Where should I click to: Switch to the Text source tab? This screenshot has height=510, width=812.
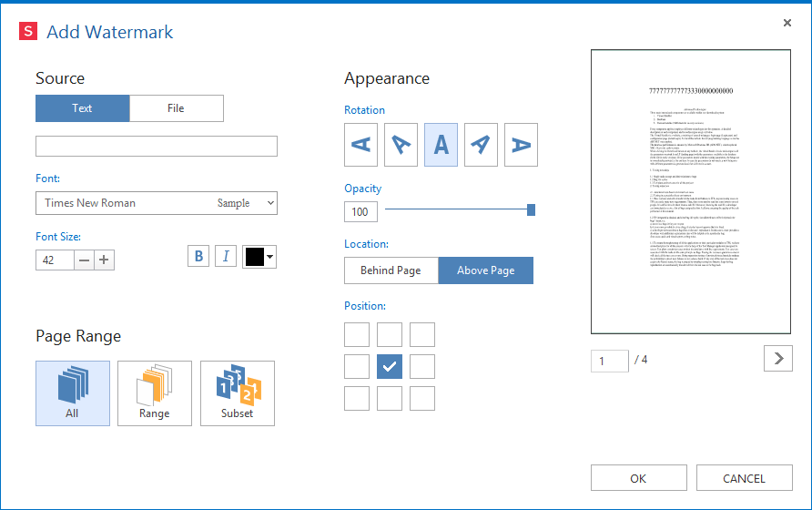pyautogui.click(x=82, y=108)
